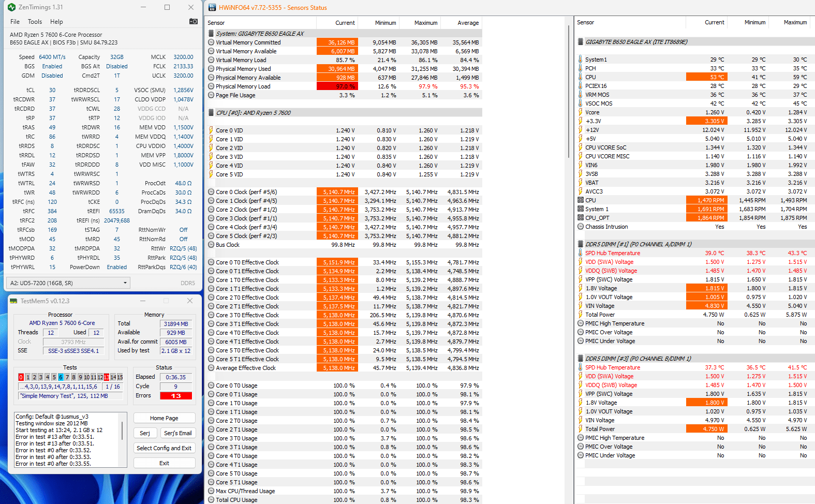Open the Tools menu in ZenTimings

click(35, 22)
